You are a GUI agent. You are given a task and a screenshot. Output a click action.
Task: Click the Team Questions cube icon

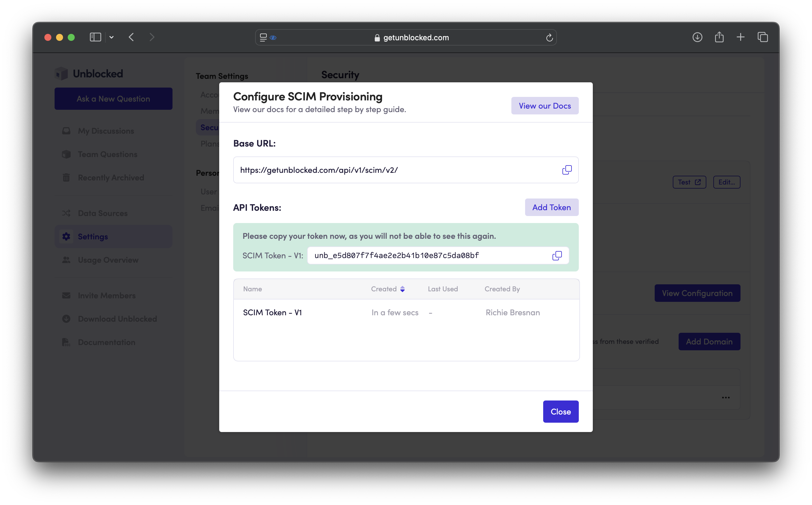[x=66, y=154]
